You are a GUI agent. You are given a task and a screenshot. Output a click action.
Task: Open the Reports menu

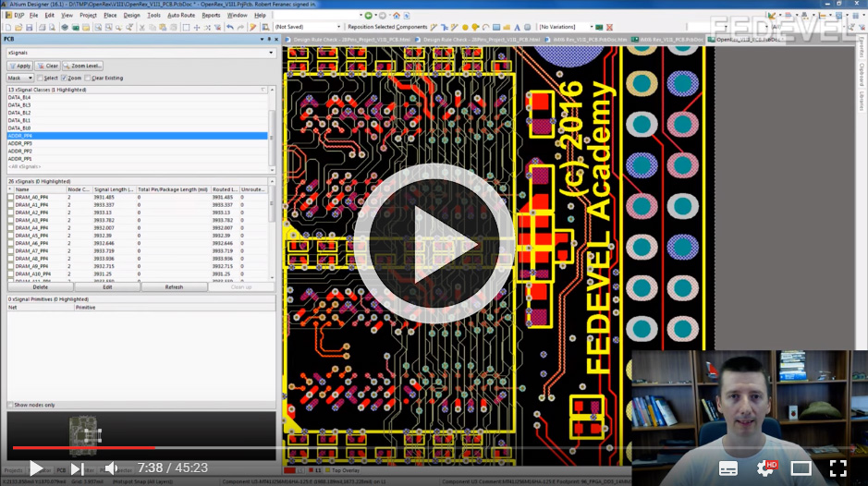[211, 16]
